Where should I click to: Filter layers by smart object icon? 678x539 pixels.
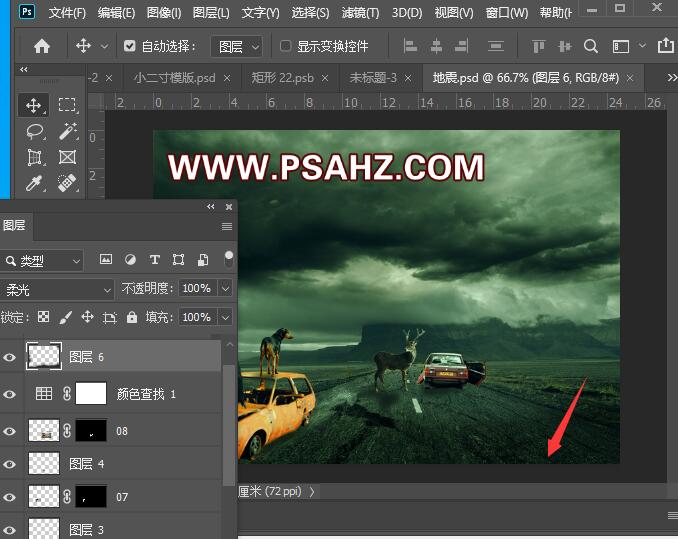(x=203, y=259)
